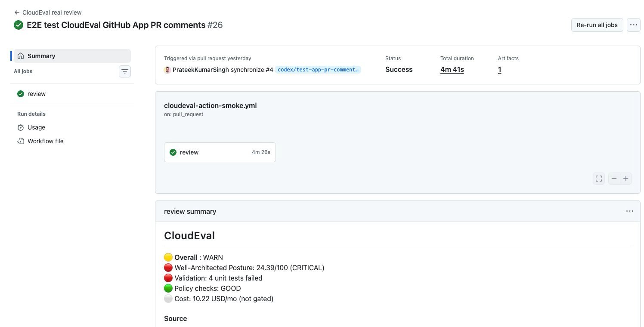Click green circle beside Policy checks
The height and width of the screenshot is (327, 644).
(168, 288)
